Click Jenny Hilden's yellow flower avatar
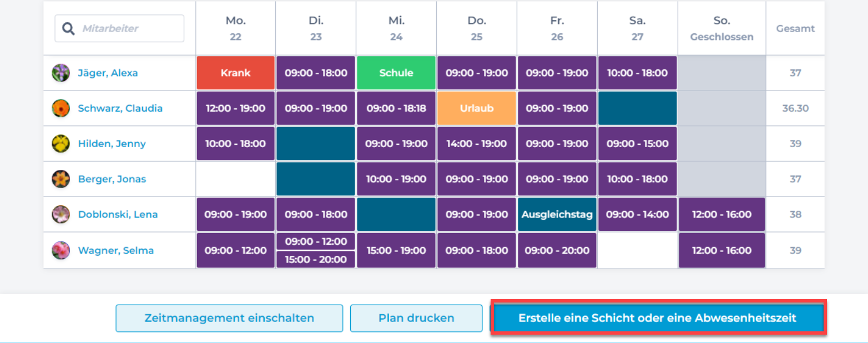The height and width of the screenshot is (343, 868). tap(60, 144)
